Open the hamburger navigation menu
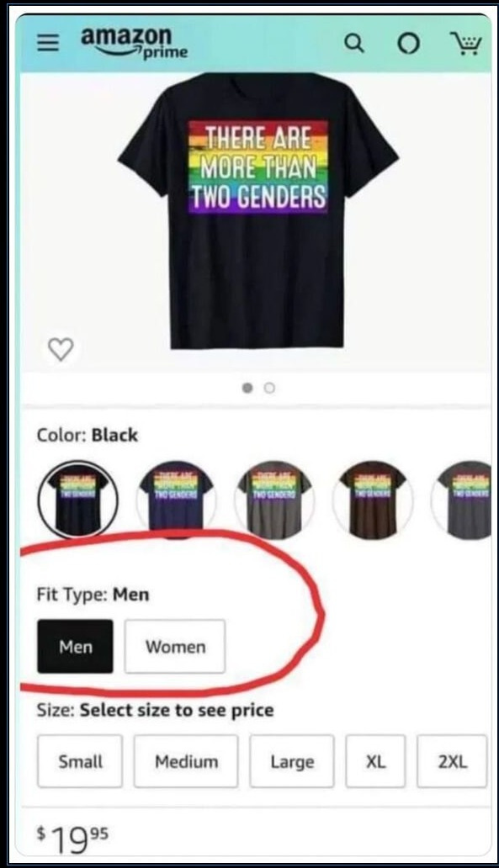Viewport: 499px width, 868px height. pyautogui.click(x=48, y=42)
